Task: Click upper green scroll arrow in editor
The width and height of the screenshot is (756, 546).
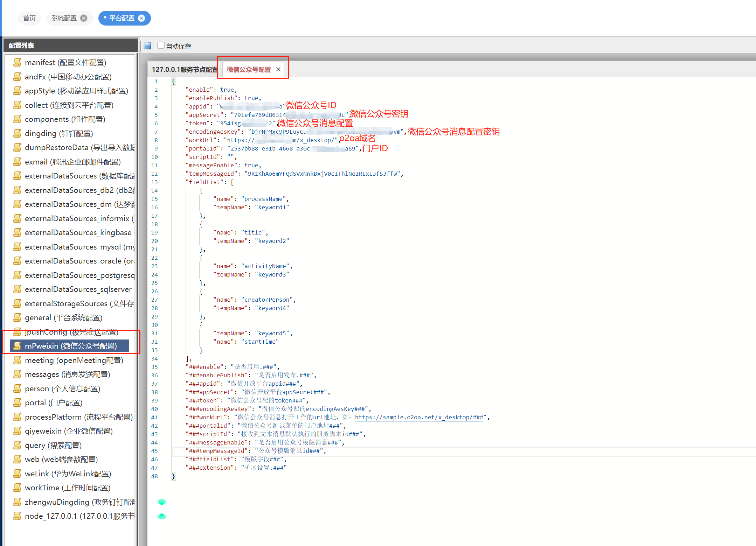Action: [x=161, y=502]
